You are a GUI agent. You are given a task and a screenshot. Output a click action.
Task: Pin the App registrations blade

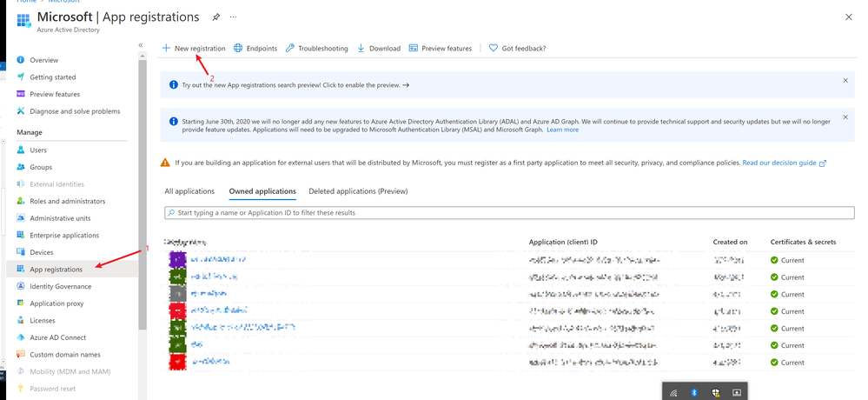[215, 17]
